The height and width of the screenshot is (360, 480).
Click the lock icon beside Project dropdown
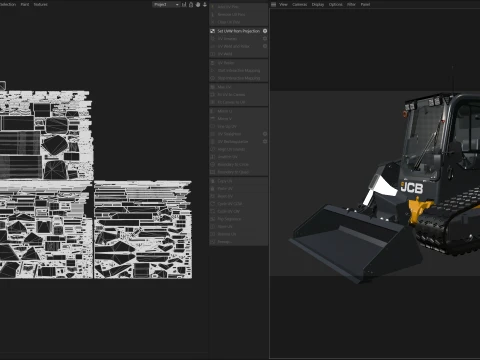191,4
